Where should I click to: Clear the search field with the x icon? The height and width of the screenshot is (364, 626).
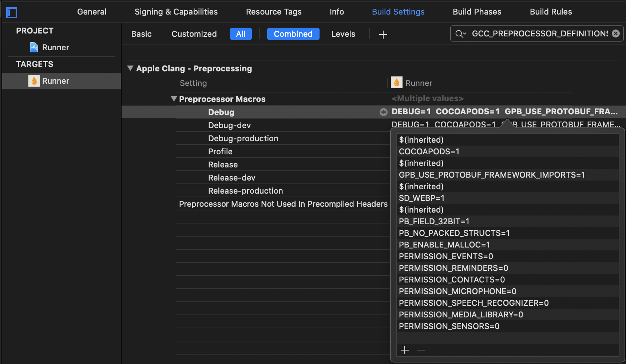[x=615, y=33]
